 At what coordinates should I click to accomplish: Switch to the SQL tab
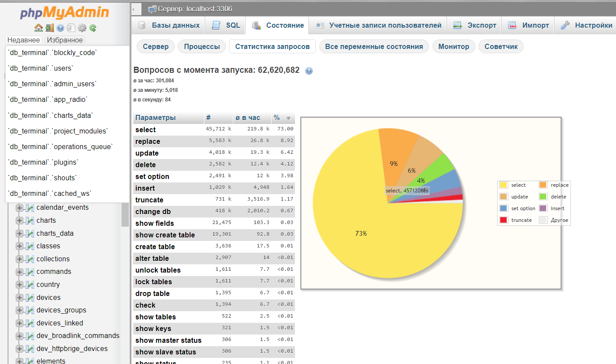click(x=226, y=25)
